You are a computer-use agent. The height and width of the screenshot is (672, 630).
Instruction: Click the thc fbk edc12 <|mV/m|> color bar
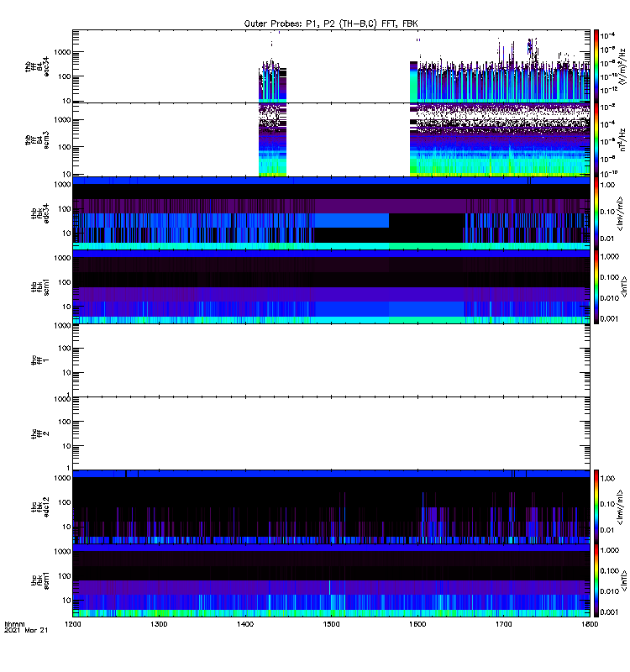(596, 507)
